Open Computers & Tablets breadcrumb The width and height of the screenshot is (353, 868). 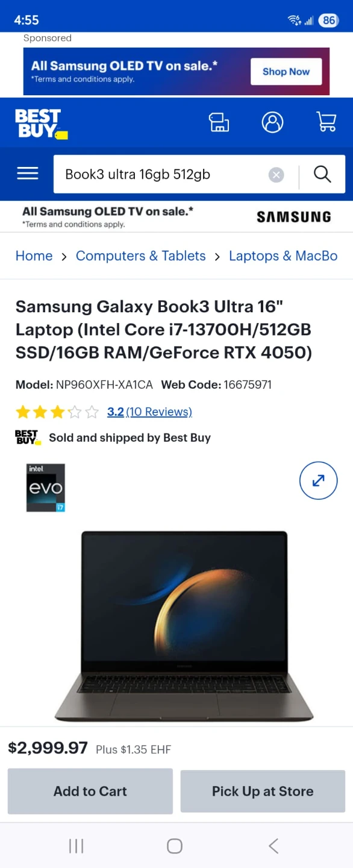(x=140, y=256)
